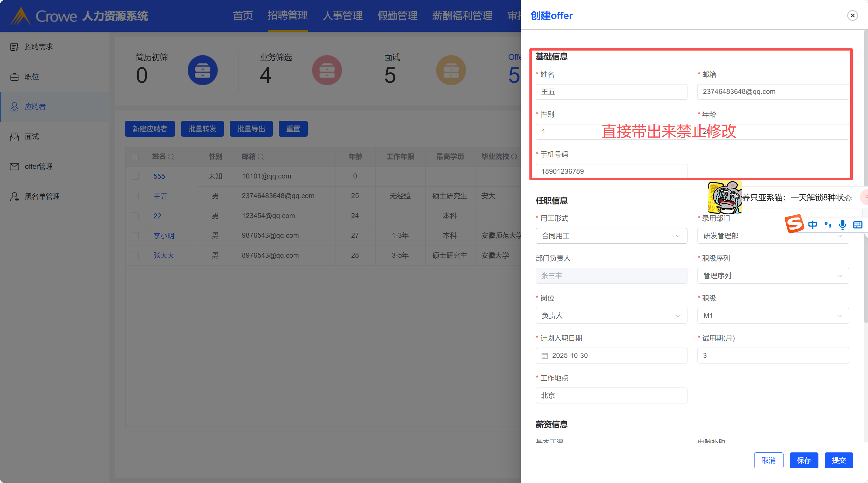Viewport: 868px width, 483px height.
Task: Click the 面试 sidebar icon
Action: (x=14, y=136)
